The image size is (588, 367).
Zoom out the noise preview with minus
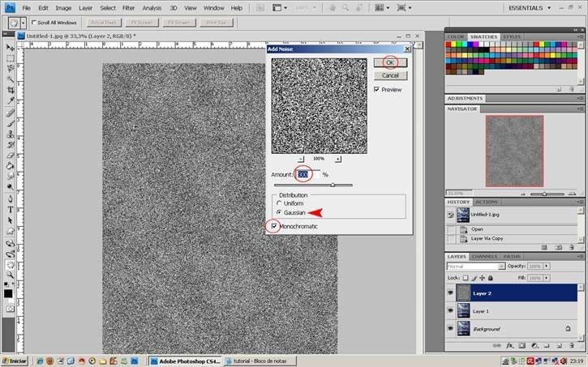point(301,159)
